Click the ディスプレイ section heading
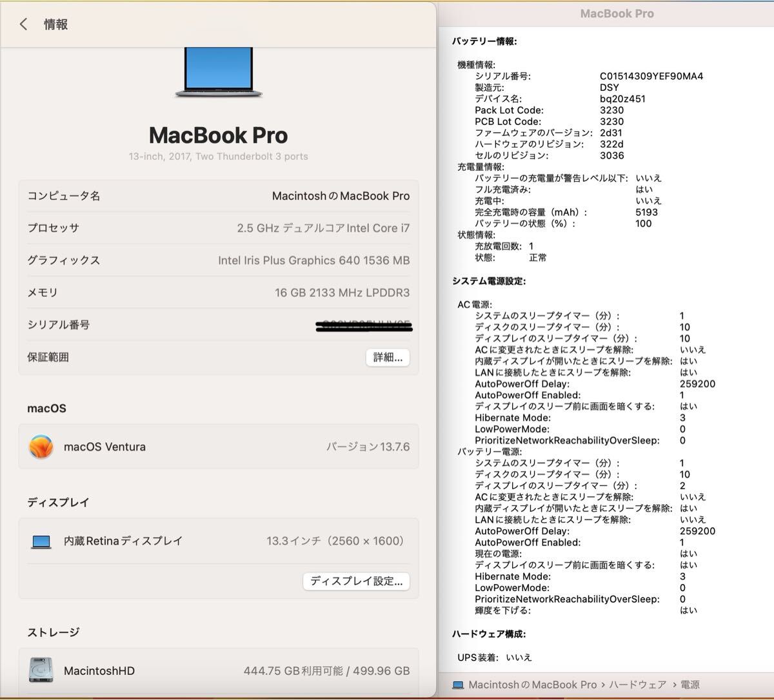The width and height of the screenshot is (774, 700). click(x=58, y=502)
